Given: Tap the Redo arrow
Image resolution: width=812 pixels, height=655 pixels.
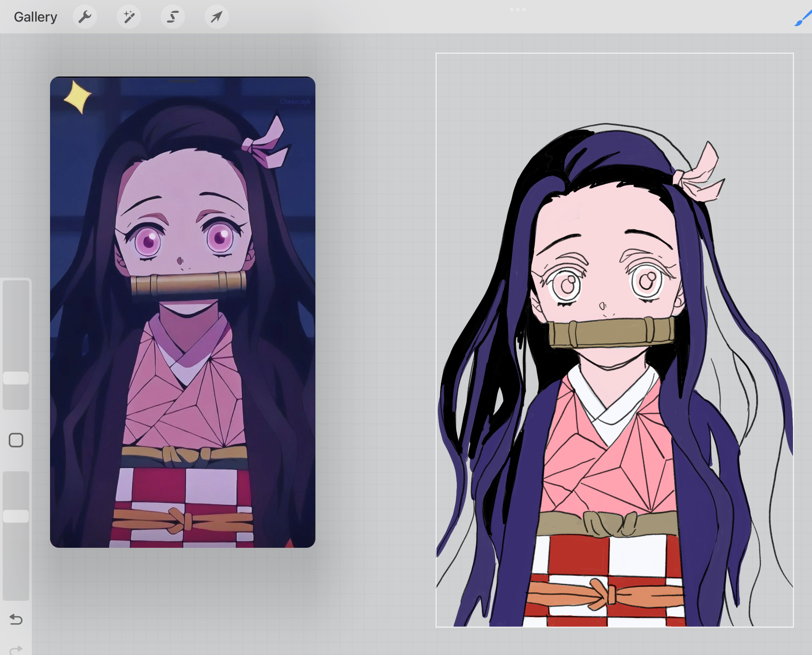Looking at the screenshot, I should (16, 650).
